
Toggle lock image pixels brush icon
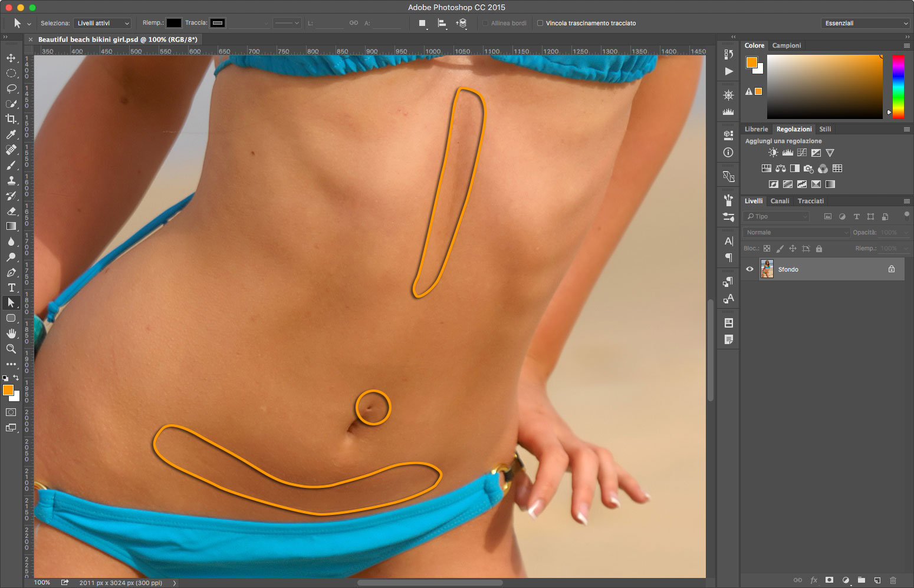pyautogui.click(x=780, y=249)
